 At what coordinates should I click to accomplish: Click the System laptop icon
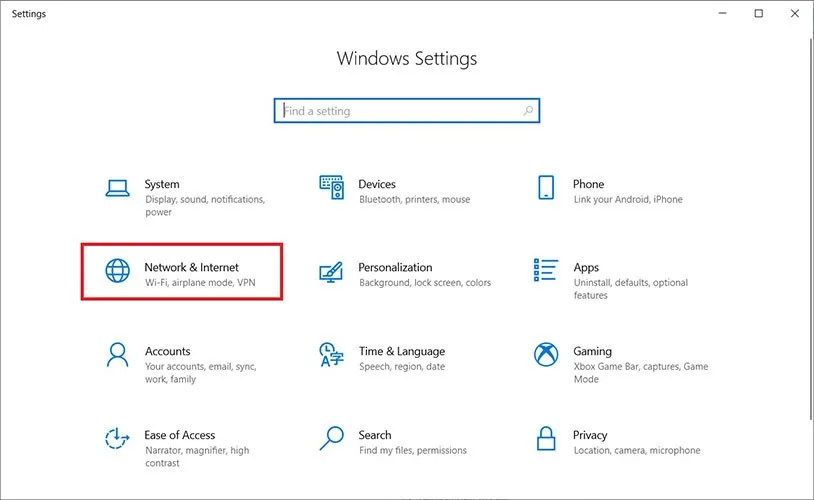[x=117, y=188]
